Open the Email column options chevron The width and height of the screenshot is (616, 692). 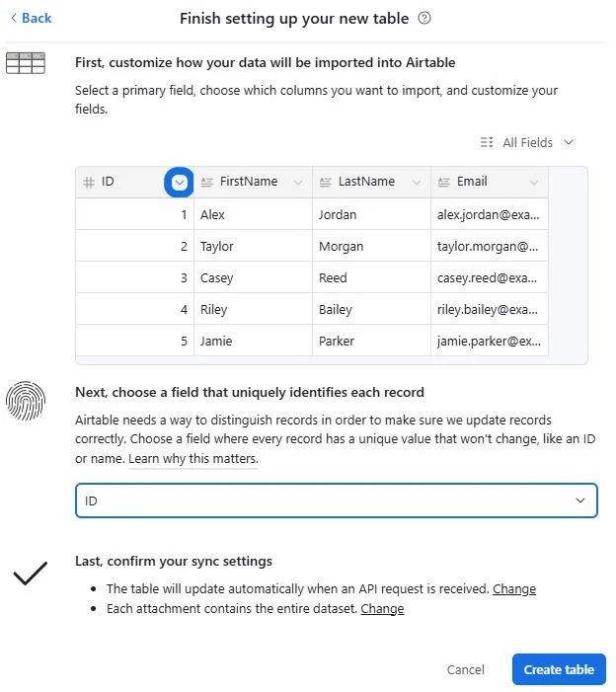(x=534, y=183)
